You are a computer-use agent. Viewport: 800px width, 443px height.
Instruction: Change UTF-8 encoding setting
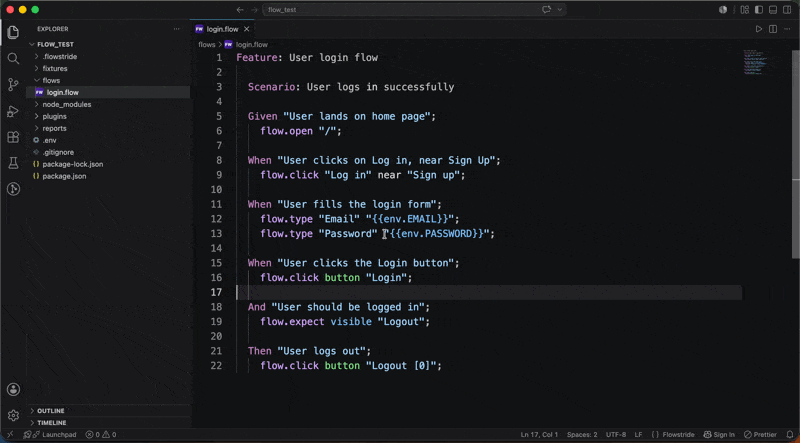[x=616, y=435]
